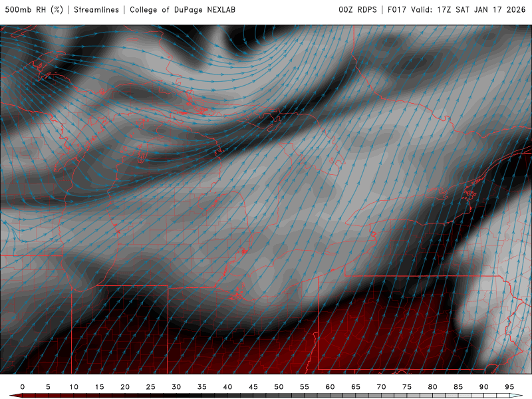
Task: Click the red arrow tip at color bar start
Action: [x=15, y=396]
